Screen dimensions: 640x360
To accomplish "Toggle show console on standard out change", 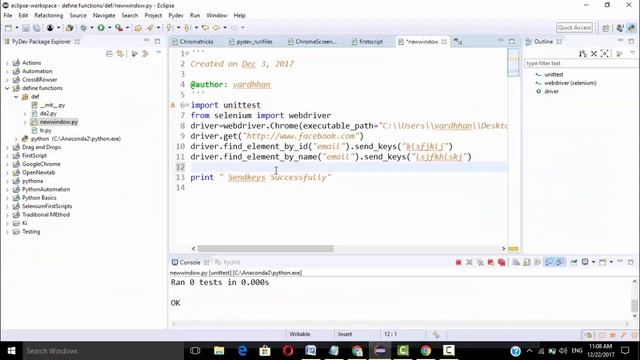I will click(549, 262).
